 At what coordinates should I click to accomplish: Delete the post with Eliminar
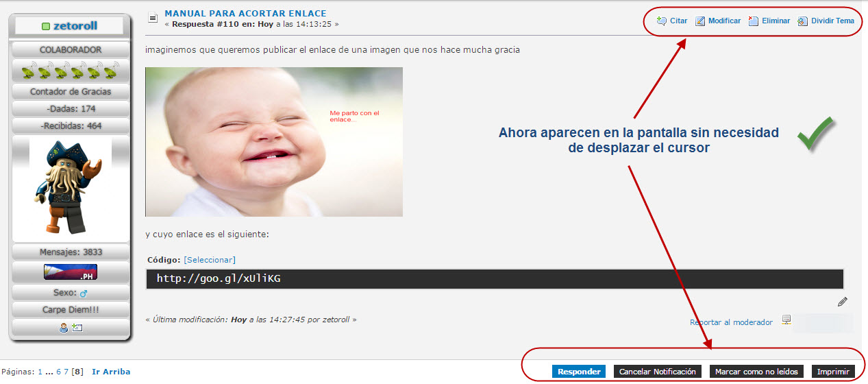click(x=769, y=21)
